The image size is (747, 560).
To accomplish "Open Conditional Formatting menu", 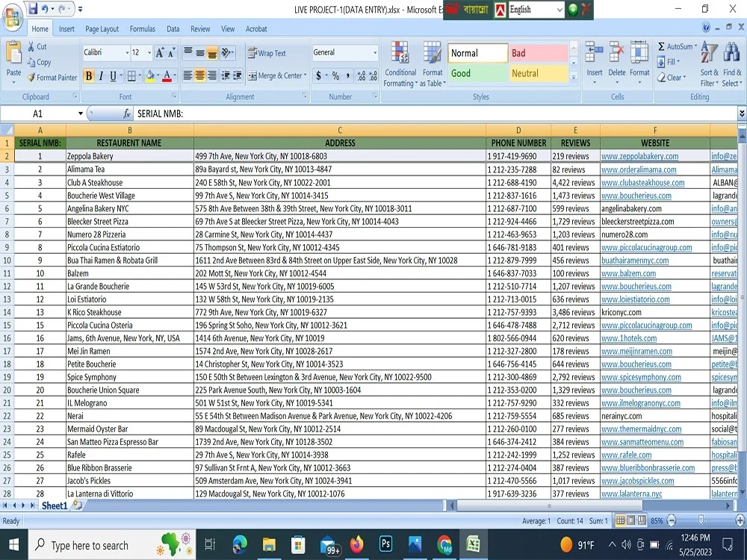I will point(400,63).
